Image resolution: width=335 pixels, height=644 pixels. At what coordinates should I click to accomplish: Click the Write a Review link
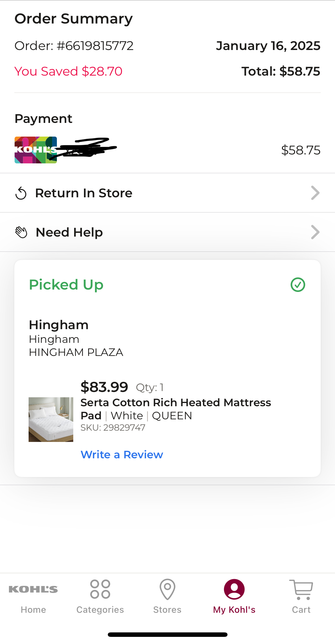122,455
